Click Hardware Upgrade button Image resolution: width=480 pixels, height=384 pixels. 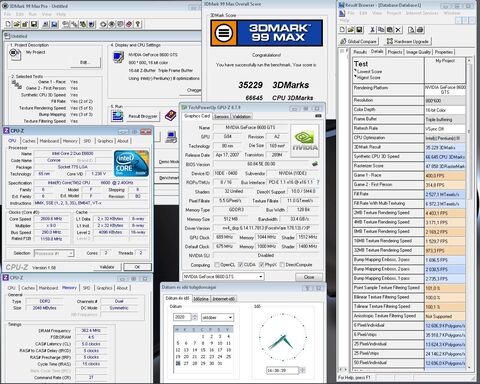click(x=407, y=41)
